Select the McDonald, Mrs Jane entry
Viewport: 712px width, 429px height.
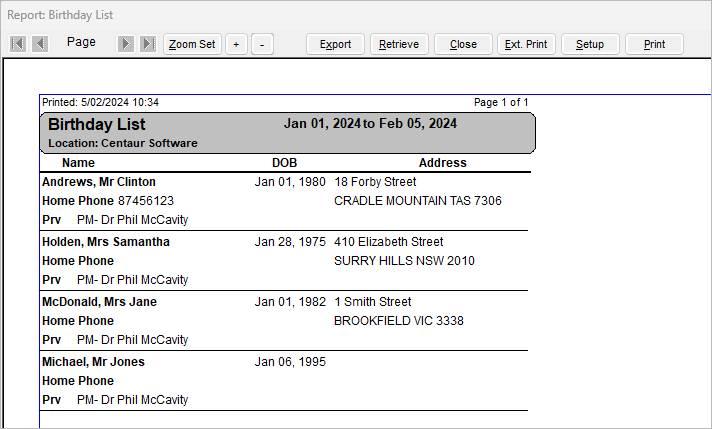[x=99, y=301]
